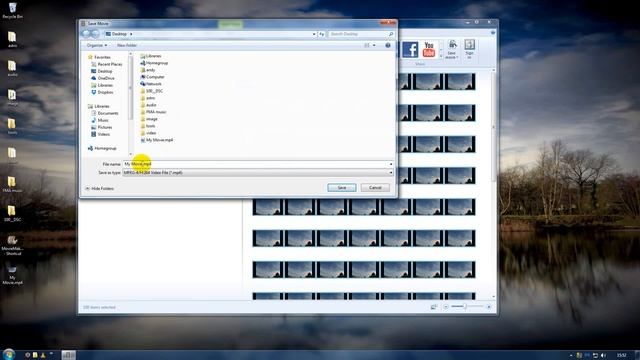Open the Save as type dropdown

point(391,173)
